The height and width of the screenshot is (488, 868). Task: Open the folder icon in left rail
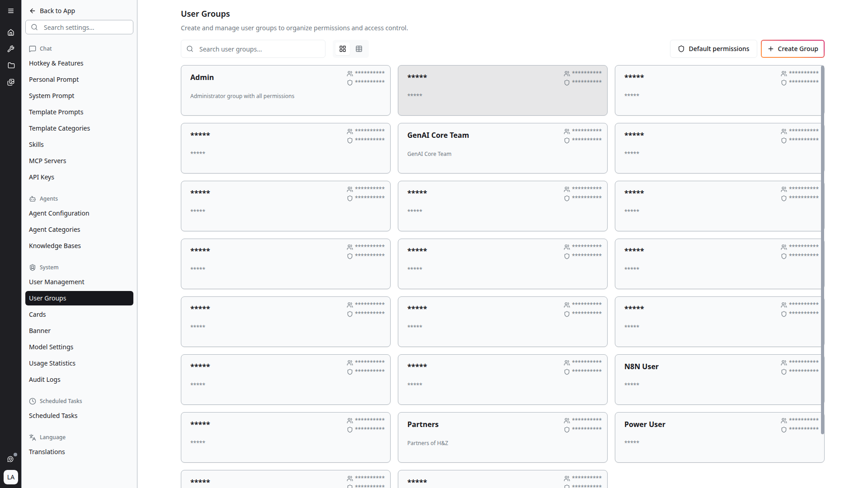click(x=11, y=66)
